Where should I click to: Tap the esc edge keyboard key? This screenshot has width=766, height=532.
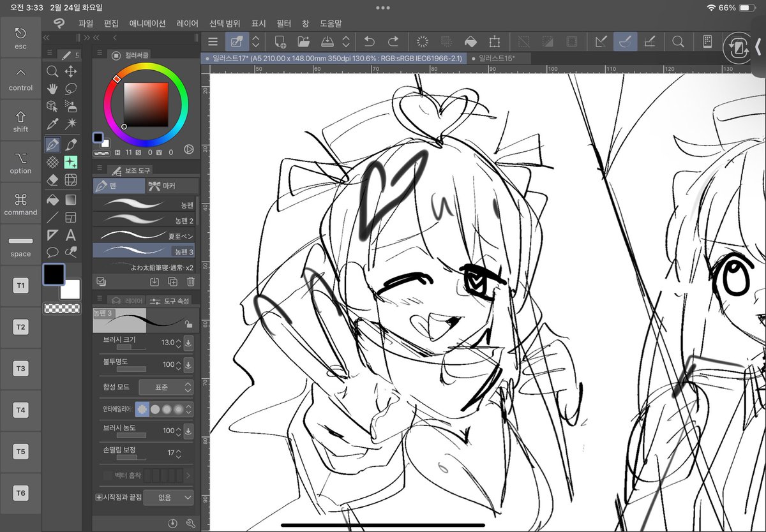20,38
